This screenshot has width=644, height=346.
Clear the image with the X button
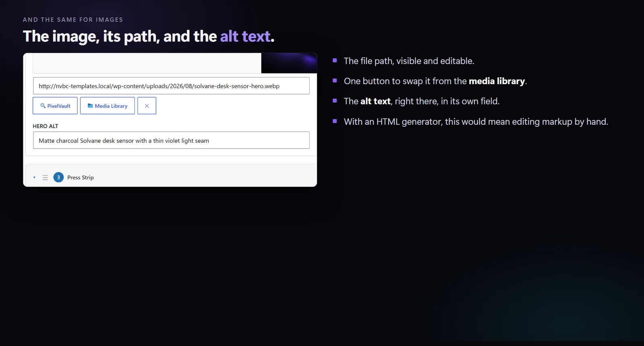tap(147, 106)
